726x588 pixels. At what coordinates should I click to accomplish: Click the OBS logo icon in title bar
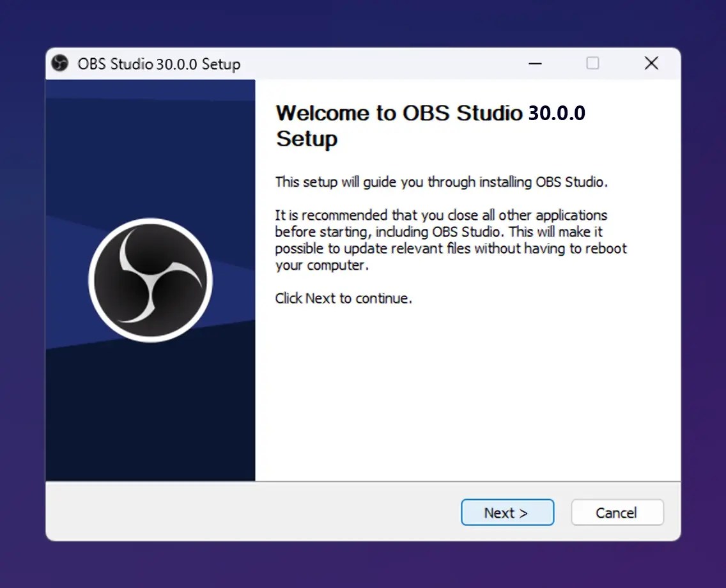(x=59, y=63)
